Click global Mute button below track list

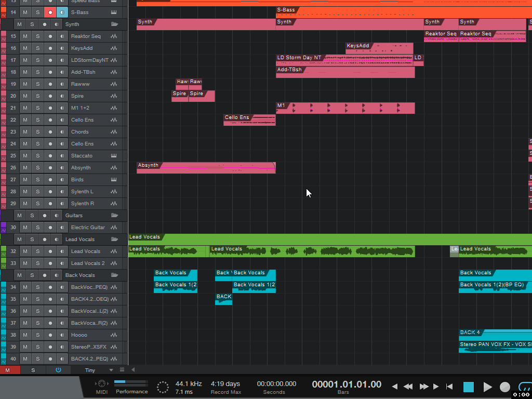coord(7,370)
